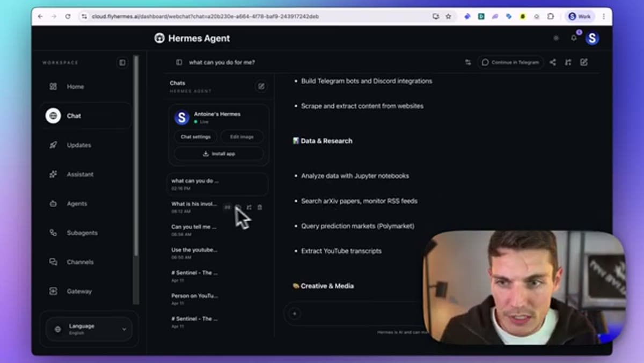
Task: Open the chat options sliders icon
Action: [x=468, y=62]
